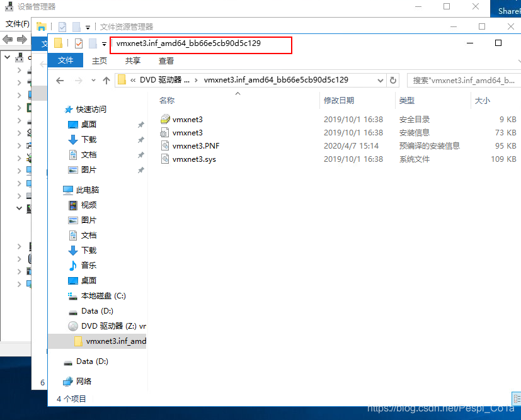
Task: Click the 网络 network icon
Action: click(68, 381)
